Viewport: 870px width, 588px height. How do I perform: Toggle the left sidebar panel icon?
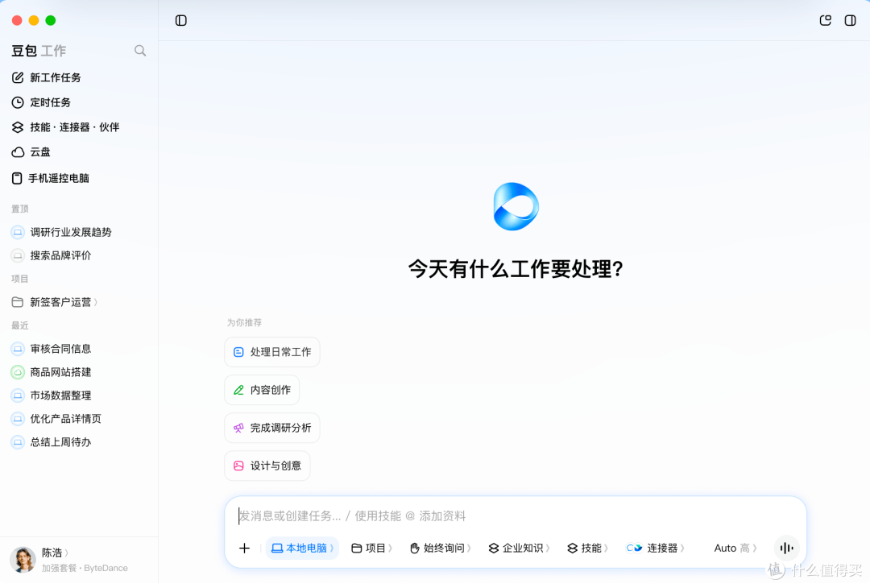(x=181, y=20)
